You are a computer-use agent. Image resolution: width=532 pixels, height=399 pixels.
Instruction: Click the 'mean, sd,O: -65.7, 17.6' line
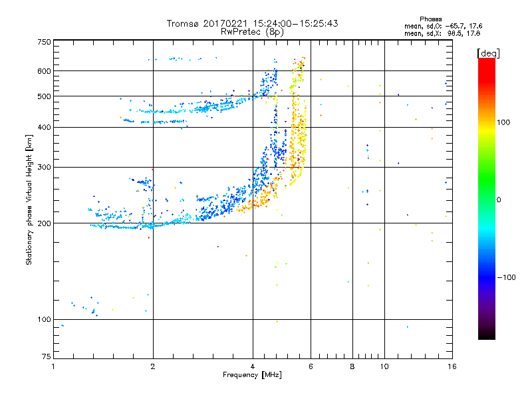click(x=443, y=26)
